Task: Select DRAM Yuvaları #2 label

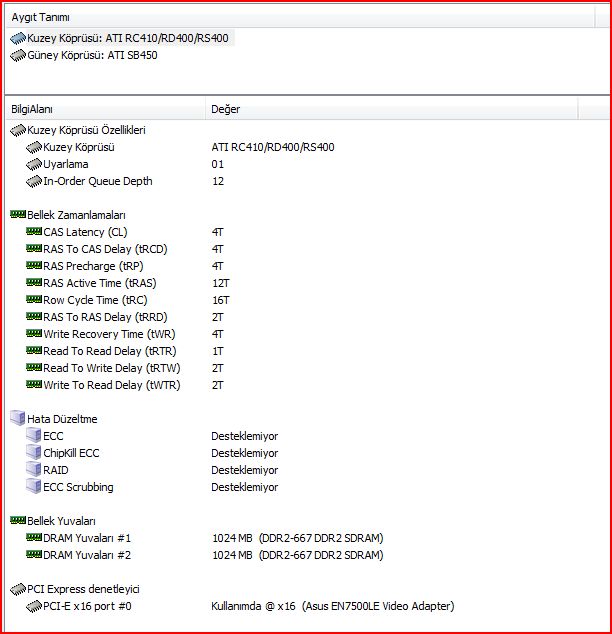Action: pyautogui.click(x=87, y=555)
